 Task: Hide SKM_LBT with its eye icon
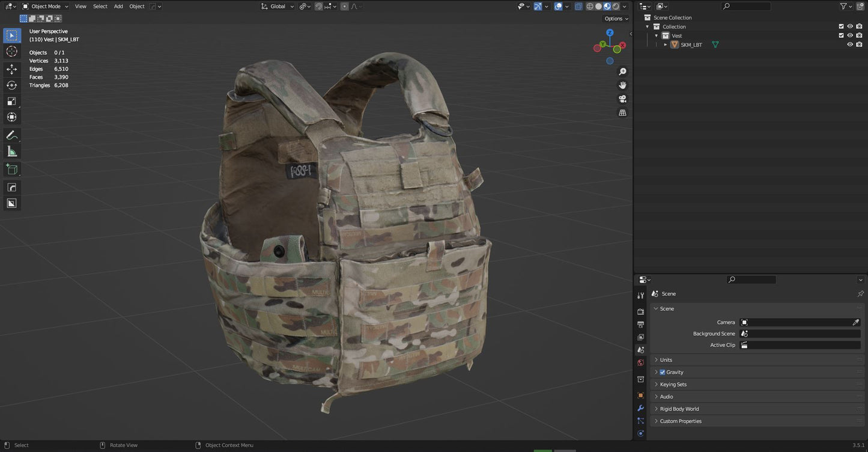coord(849,44)
